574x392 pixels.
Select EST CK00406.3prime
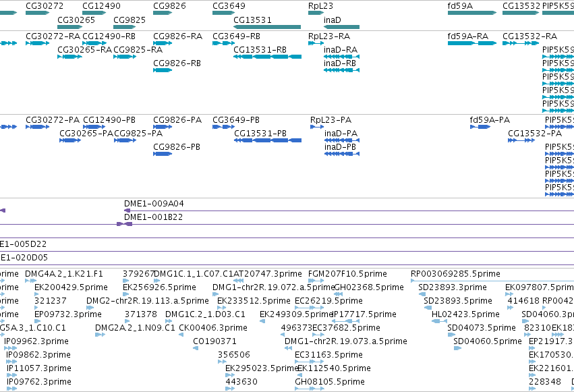coord(181,335)
